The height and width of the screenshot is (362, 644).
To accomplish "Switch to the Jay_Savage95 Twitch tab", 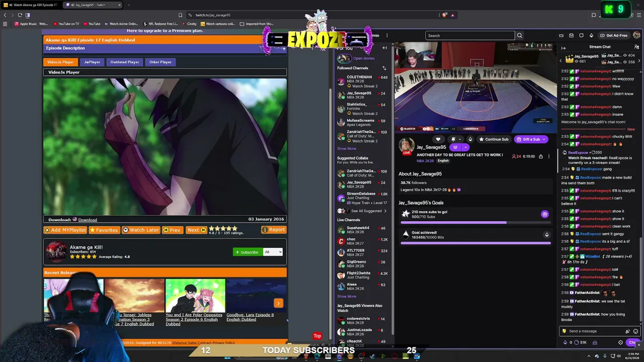I will coord(94,5).
